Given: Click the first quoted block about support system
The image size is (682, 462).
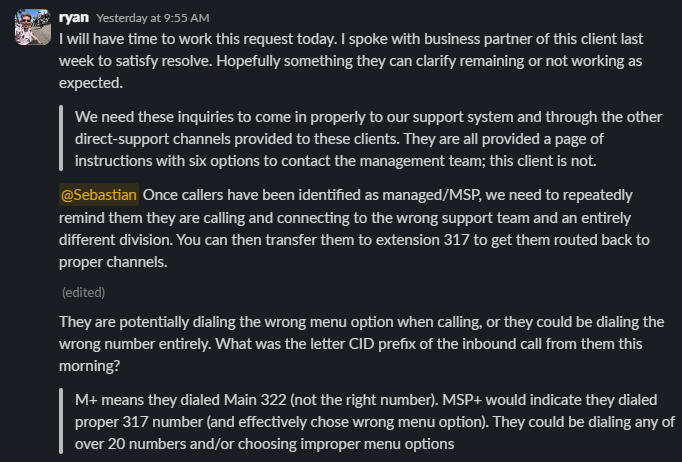Looking at the screenshot, I should pyautogui.click(x=368, y=139).
